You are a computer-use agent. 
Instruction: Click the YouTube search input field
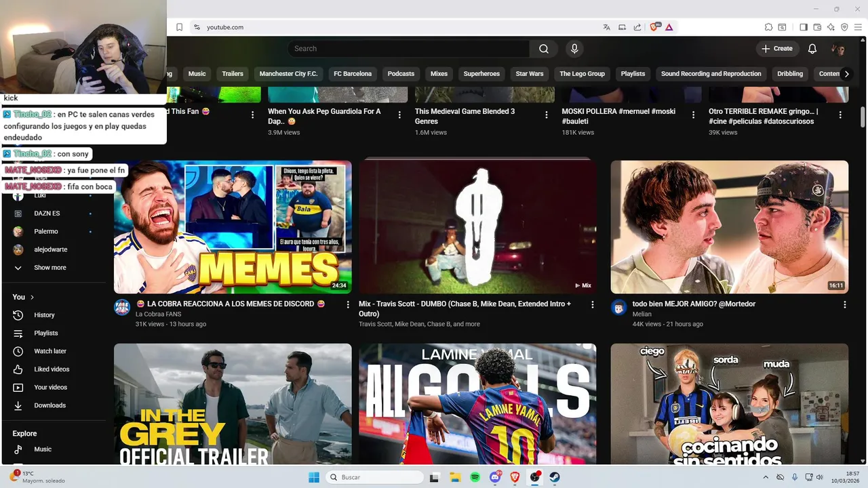pos(408,49)
